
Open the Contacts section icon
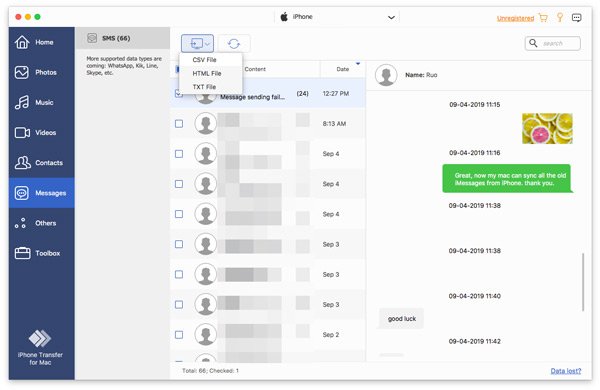[23, 163]
